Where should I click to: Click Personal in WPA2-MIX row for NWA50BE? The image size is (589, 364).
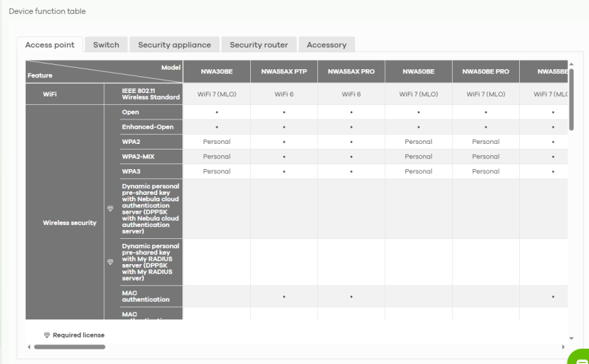(x=419, y=156)
